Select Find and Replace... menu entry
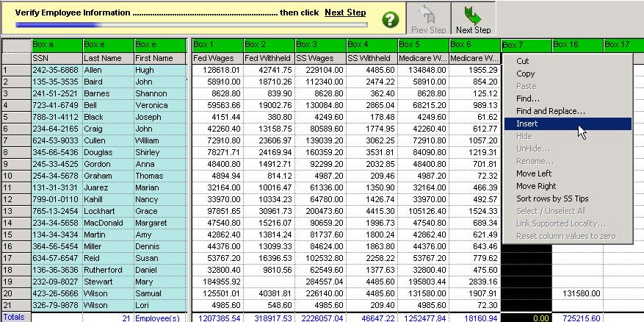This screenshot has height=322, width=644. click(x=550, y=111)
